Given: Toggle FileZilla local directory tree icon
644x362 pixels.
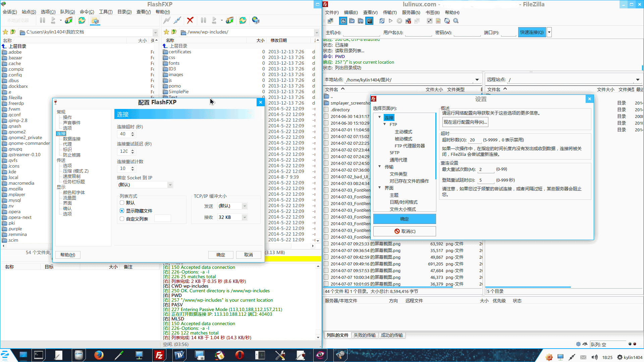Looking at the screenshot, I should coord(352,21).
